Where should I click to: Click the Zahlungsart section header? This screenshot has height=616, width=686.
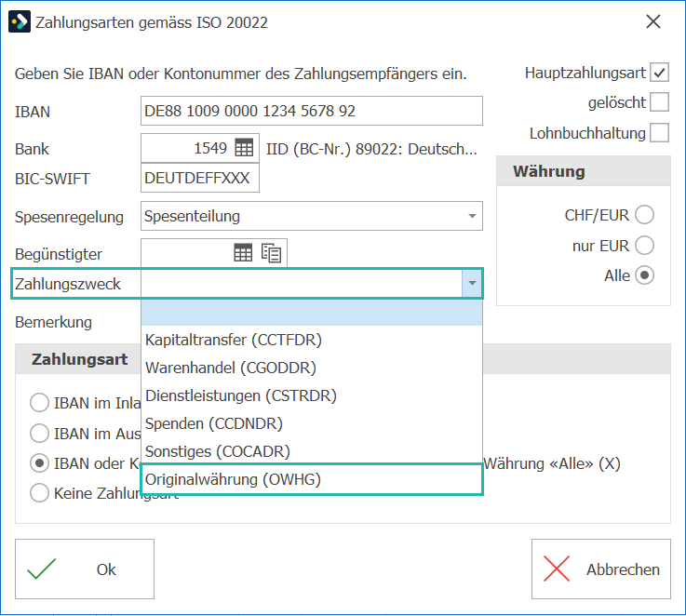point(79,359)
